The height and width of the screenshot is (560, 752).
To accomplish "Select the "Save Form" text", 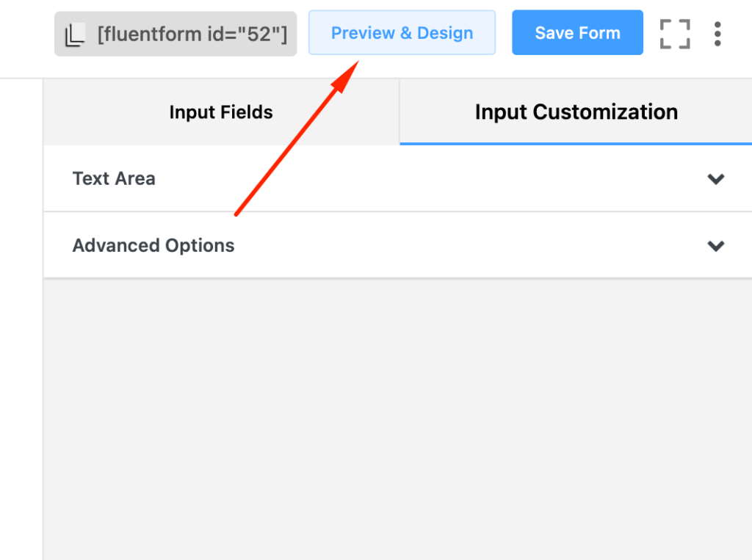I will 577,32.
